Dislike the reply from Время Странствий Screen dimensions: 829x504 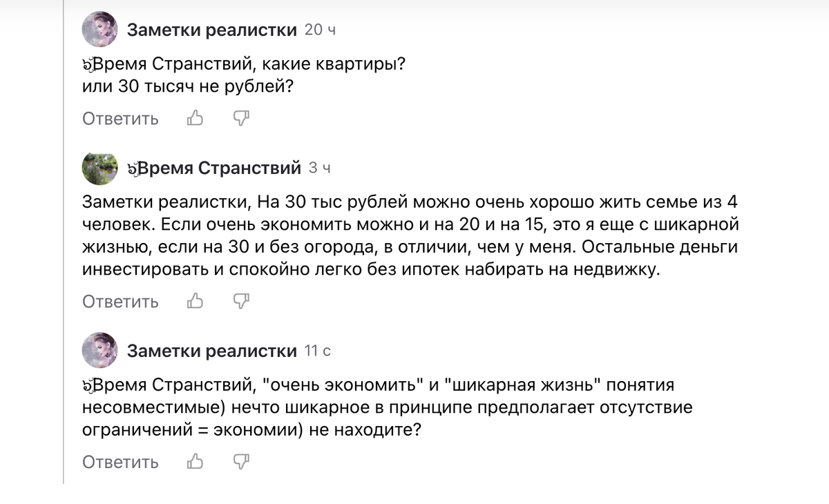click(239, 301)
